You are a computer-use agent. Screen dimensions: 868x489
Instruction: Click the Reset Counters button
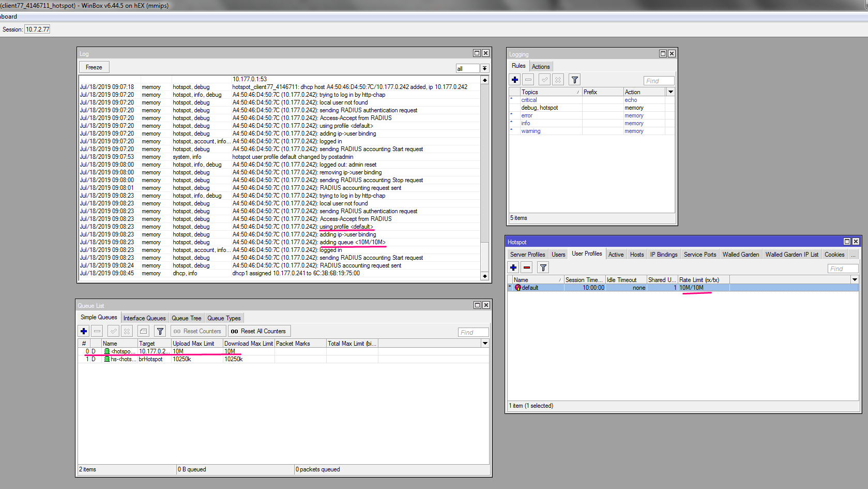[198, 331]
